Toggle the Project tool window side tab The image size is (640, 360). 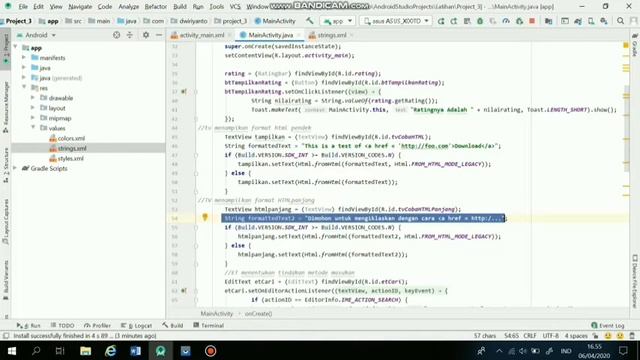[6, 48]
